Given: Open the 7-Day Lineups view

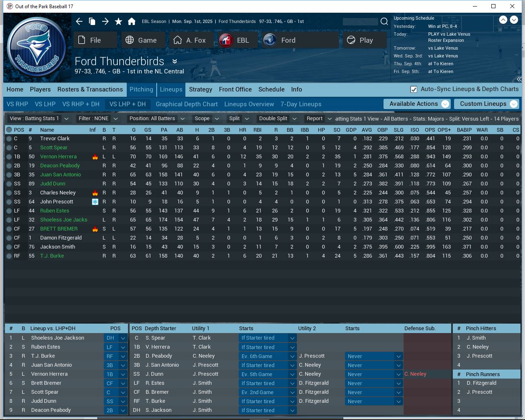Looking at the screenshot, I should [301, 104].
